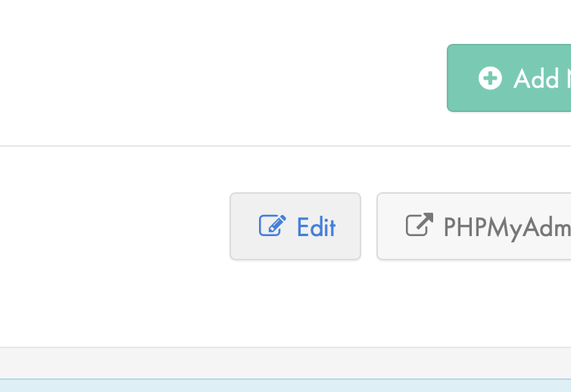
Task: Click the arrow-out-of-box icon beside PHPMyAdmin
Action: pyautogui.click(x=420, y=225)
